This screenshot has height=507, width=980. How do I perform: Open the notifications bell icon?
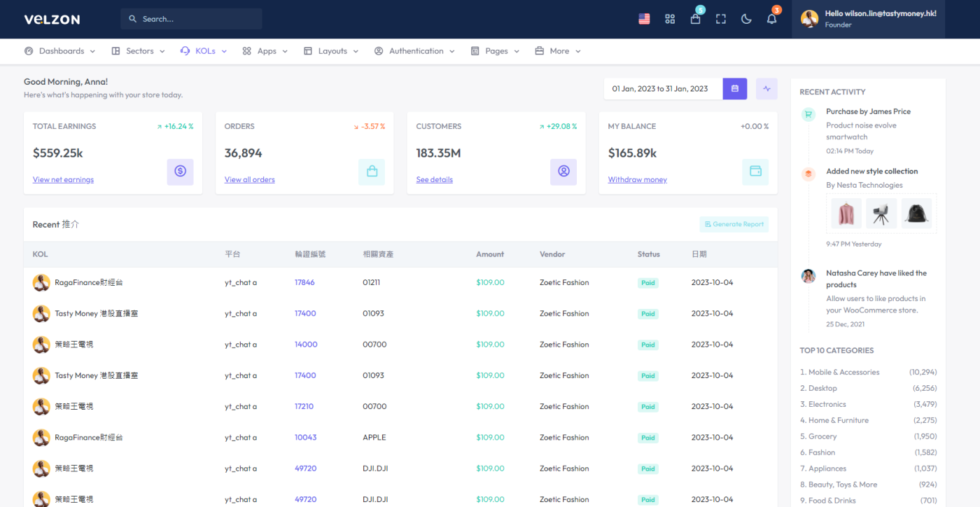tap(771, 19)
